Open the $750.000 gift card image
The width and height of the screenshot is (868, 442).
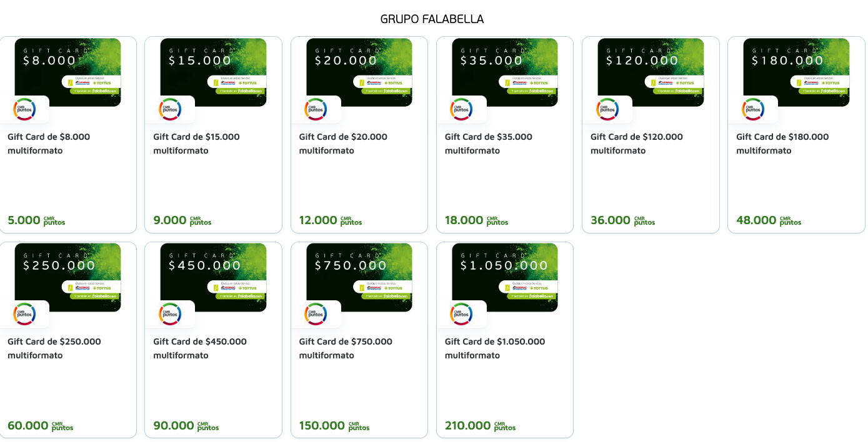[x=359, y=277]
